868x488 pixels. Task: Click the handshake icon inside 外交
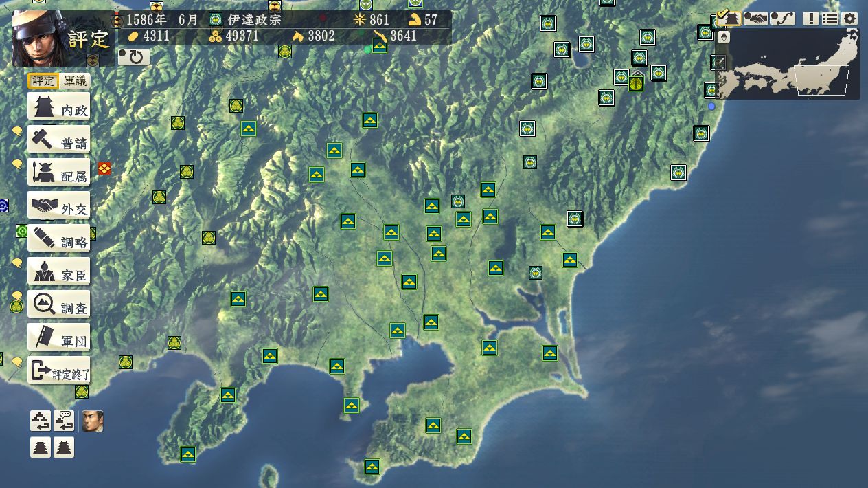(x=44, y=206)
